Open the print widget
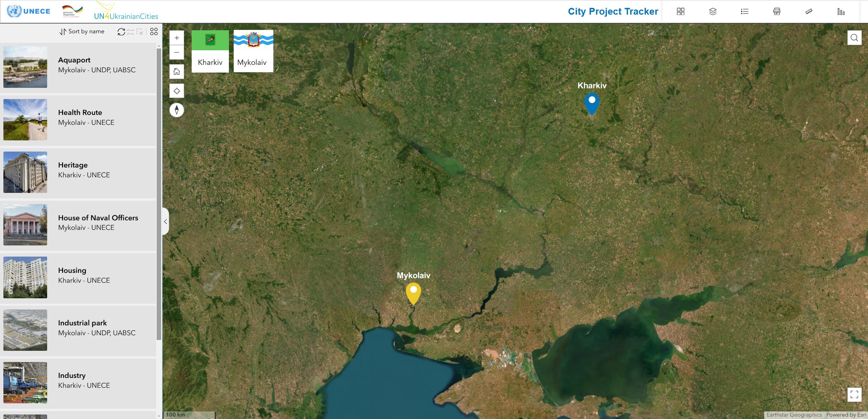 coord(777,11)
